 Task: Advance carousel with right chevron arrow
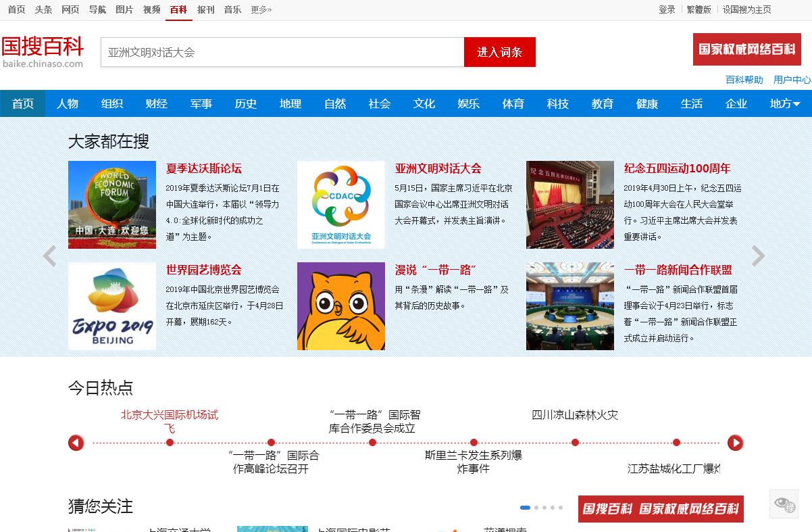point(758,256)
